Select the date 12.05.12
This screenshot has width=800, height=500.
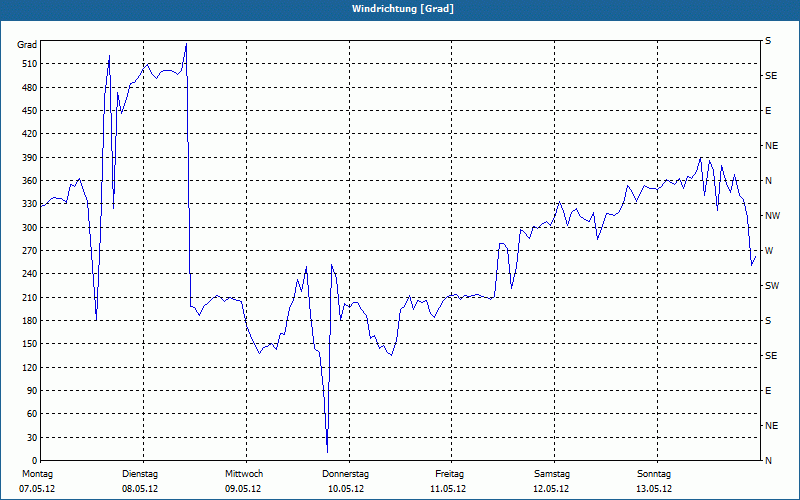tap(551, 489)
